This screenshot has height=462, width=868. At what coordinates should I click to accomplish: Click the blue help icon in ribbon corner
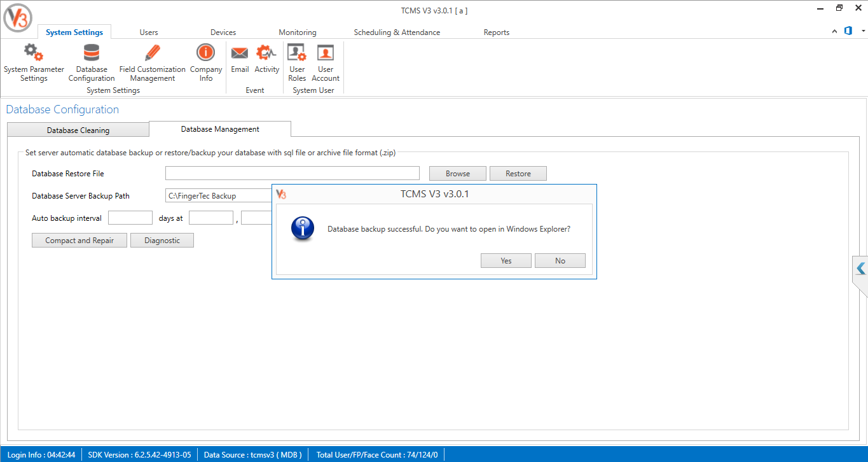pos(848,31)
